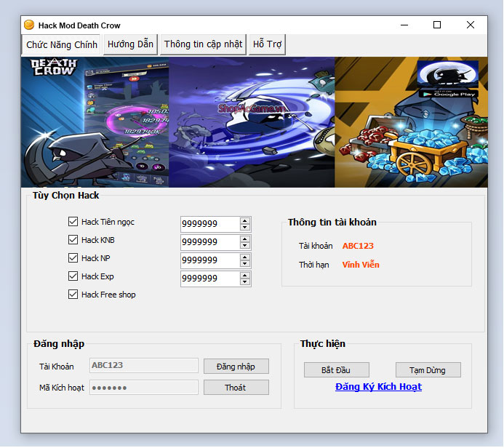Image resolution: width=504 pixels, height=448 pixels.
Task: Click the Thoát button
Action: tap(236, 388)
